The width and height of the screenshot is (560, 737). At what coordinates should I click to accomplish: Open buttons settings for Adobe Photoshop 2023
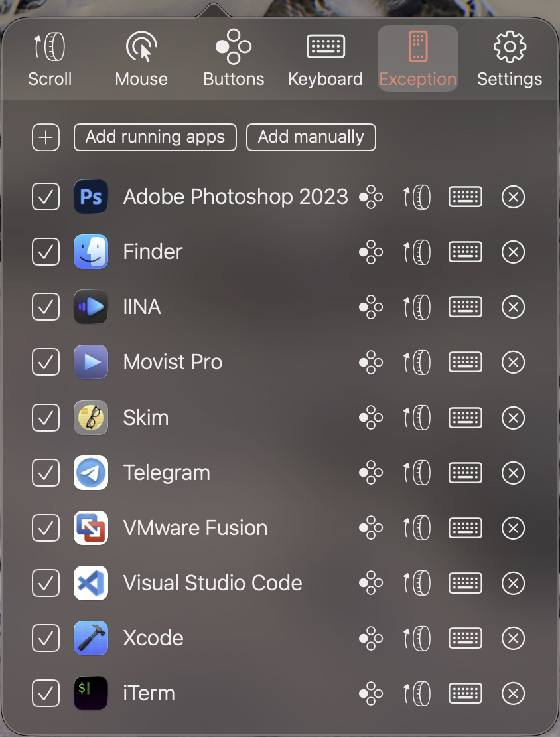pos(371,197)
